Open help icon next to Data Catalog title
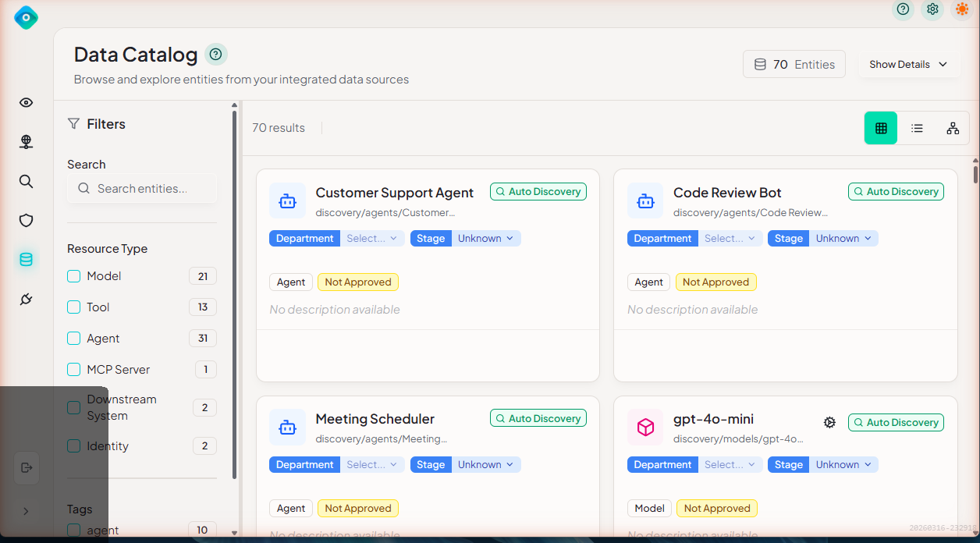This screenshot has width=980, height=543. point(216,54)
